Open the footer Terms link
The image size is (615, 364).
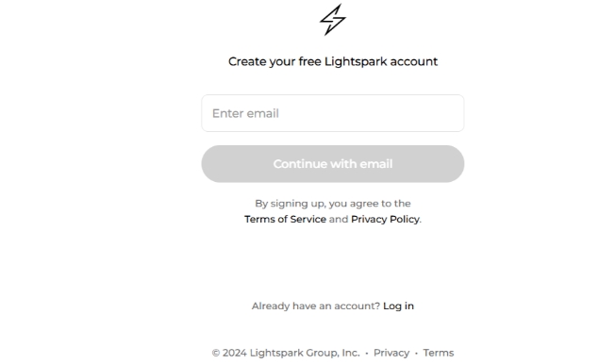pyautogui.click(x=438, y=353)
